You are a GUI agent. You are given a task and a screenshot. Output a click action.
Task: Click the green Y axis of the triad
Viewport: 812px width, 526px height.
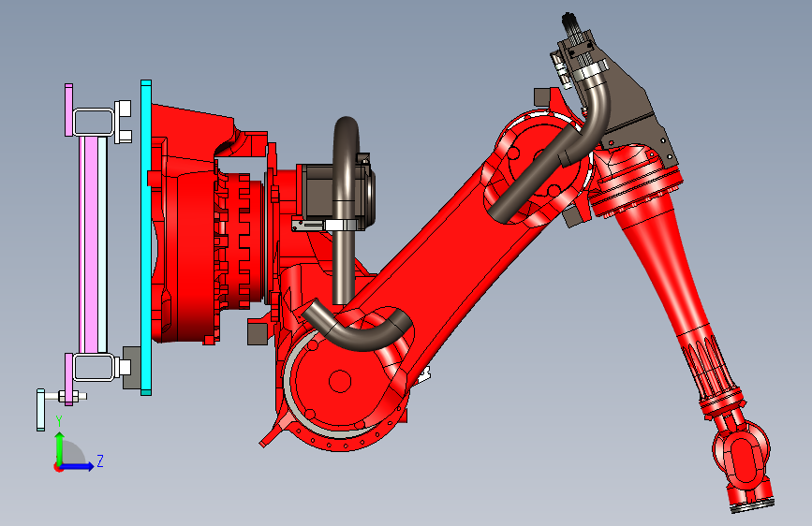pyautogui.click(x=60, y=447)
